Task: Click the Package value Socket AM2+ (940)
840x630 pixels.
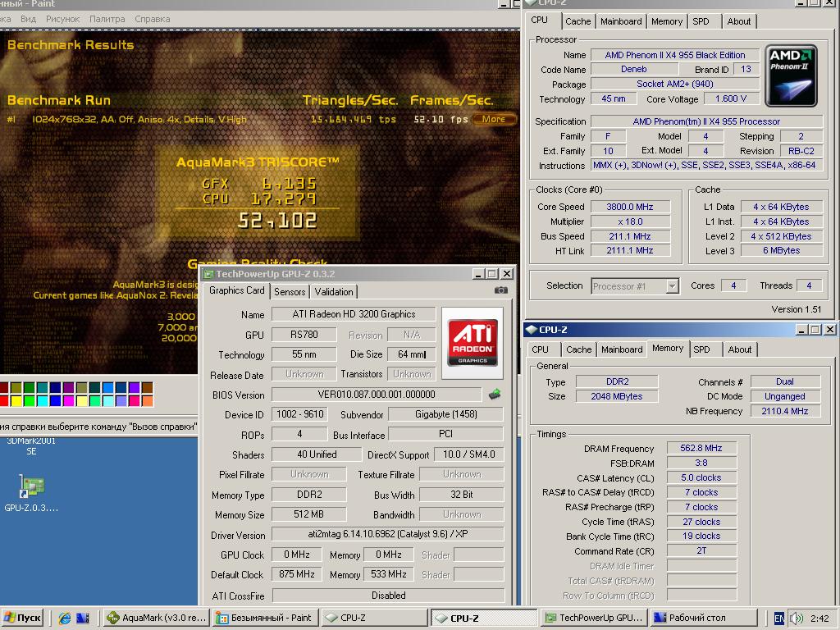Action: pyautogui.click(x=674, y=84)
